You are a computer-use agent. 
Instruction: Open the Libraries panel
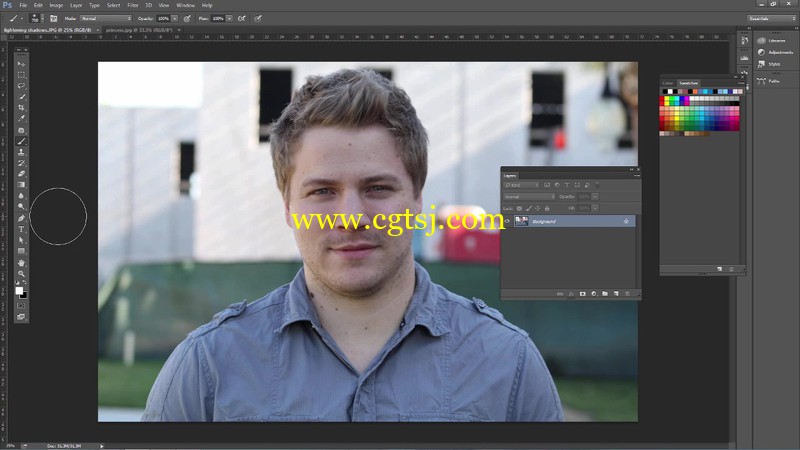click(x=772, y=40)
